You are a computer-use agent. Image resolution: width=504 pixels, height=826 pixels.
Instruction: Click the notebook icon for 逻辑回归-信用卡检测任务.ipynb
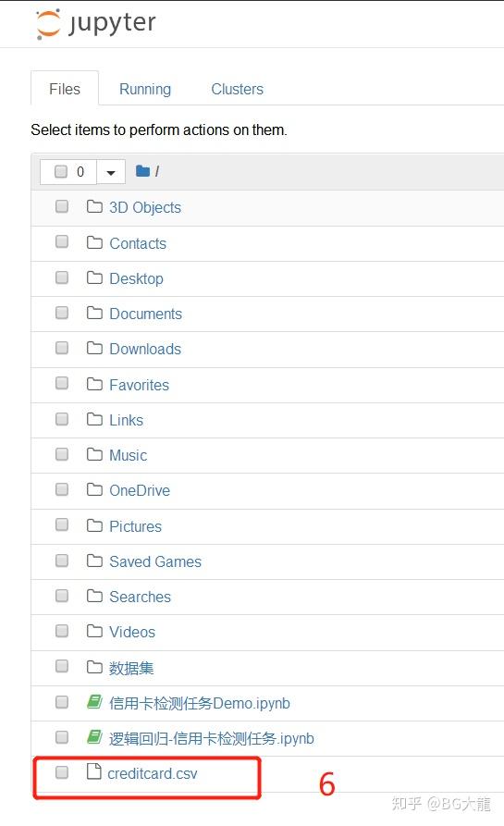click(94, 737)
